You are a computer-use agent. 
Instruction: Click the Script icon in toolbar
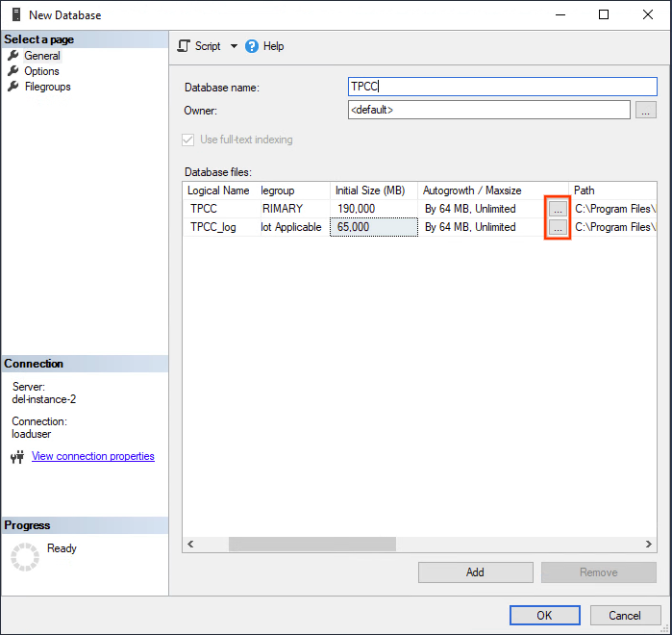(184, 46)
